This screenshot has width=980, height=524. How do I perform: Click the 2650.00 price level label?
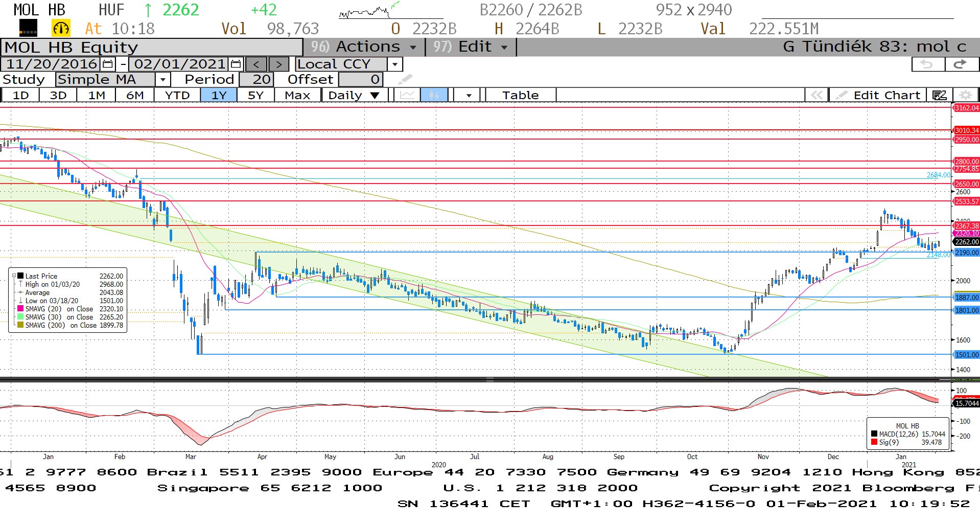967,184
